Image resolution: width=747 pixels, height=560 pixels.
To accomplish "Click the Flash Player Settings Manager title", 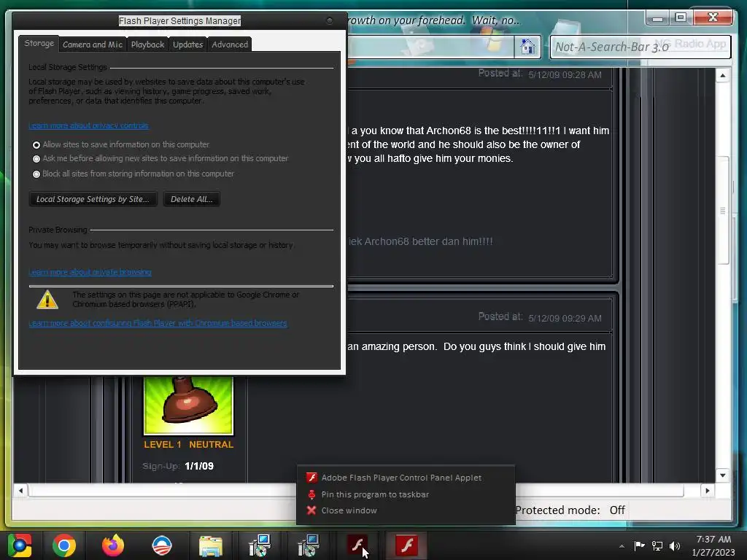I will [179, 21].
